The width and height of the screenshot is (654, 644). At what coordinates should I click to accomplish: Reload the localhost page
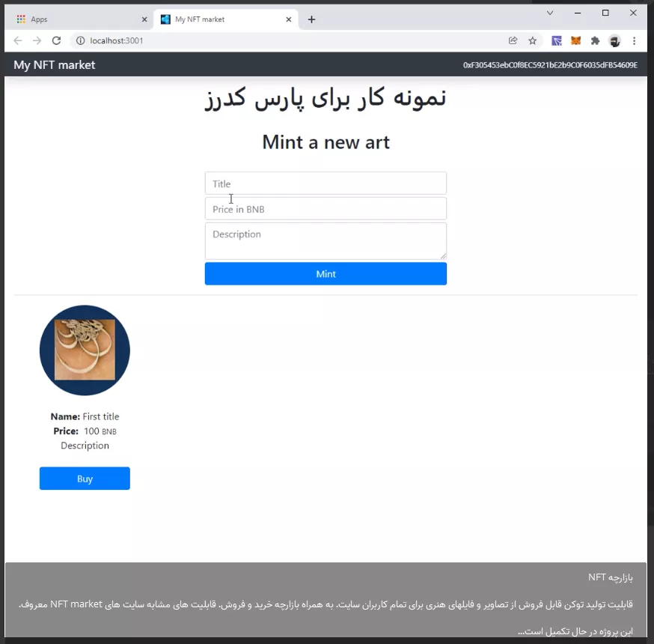(x=56, y=40)
